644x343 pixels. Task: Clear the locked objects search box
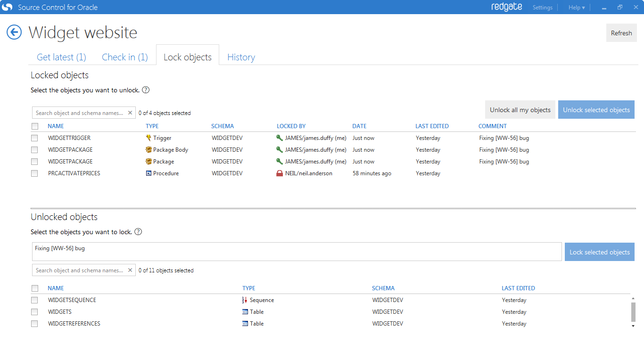[130, 113]
